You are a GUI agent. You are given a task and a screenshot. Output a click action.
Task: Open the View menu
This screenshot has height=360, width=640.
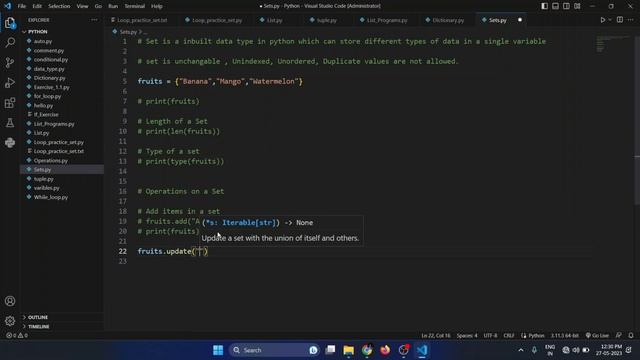point(82,6)
